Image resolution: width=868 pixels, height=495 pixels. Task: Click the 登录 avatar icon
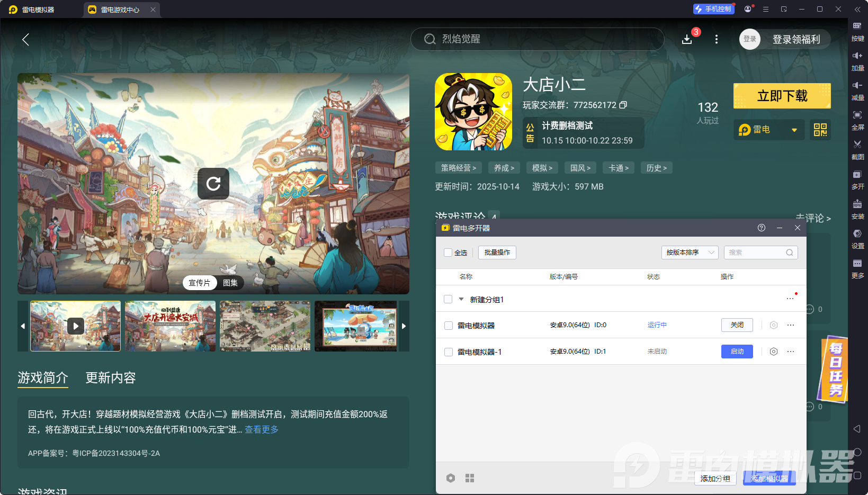(750, 39)
